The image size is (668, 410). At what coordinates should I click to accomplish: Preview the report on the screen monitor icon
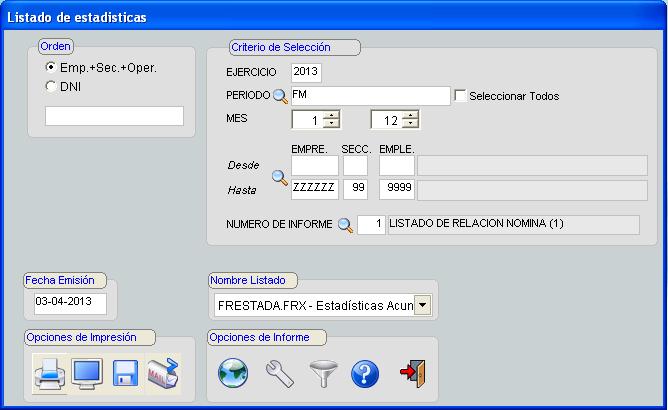pos(87,374)
